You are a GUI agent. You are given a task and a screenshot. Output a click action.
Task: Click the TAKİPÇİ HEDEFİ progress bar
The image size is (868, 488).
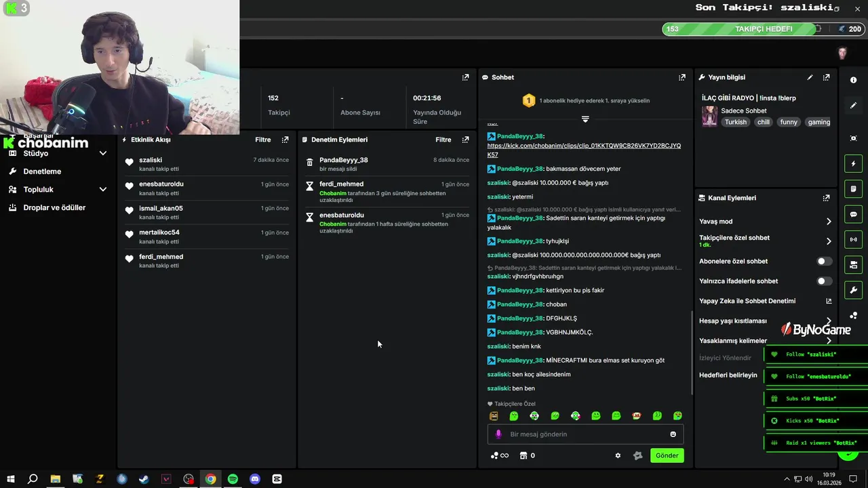(x=764, y=29)
